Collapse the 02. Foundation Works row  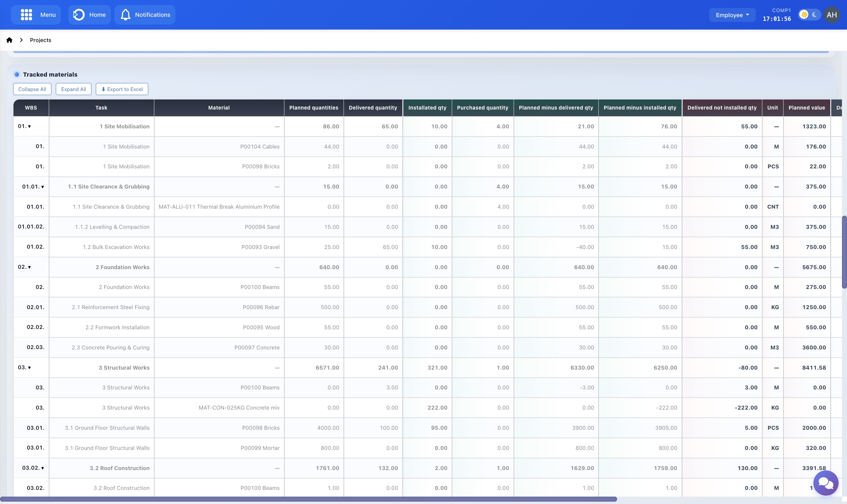point(29,267)
